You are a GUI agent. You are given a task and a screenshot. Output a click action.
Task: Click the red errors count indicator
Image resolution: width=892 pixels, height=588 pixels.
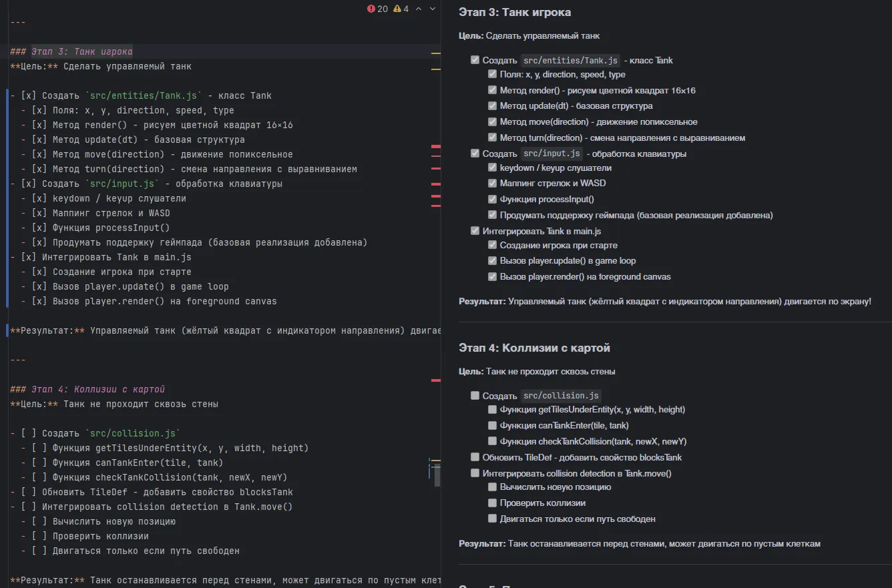(x=377, y=9)
